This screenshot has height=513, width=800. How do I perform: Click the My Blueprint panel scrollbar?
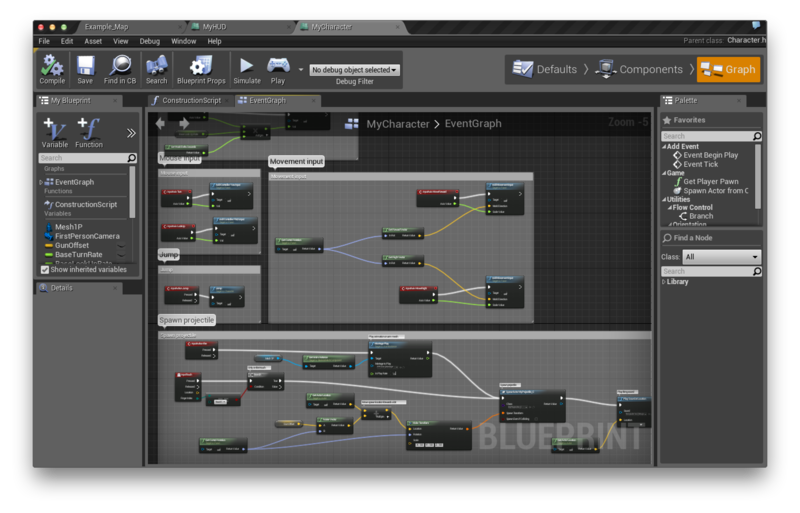133,192
